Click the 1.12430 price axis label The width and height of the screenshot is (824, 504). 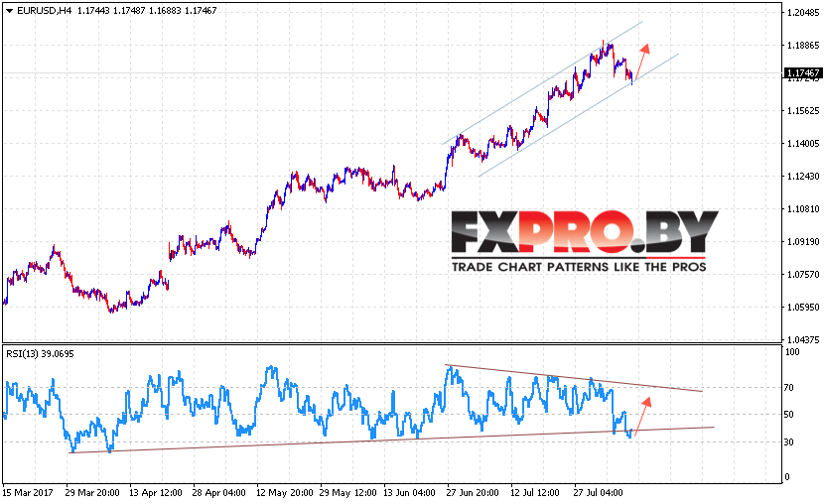pyautogui.click(x=803, y=176)
